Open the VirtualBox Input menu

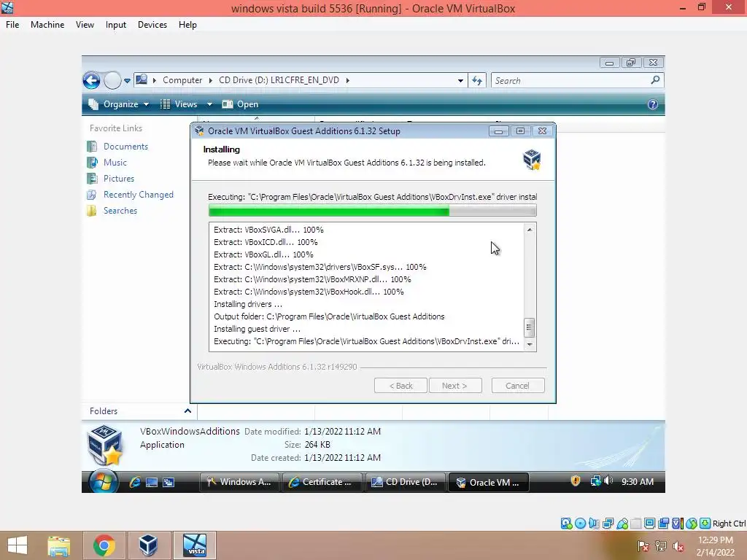point(116,25)
